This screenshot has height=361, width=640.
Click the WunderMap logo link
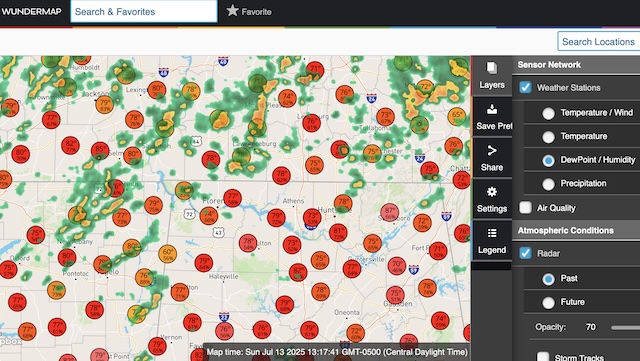[31, 11]
